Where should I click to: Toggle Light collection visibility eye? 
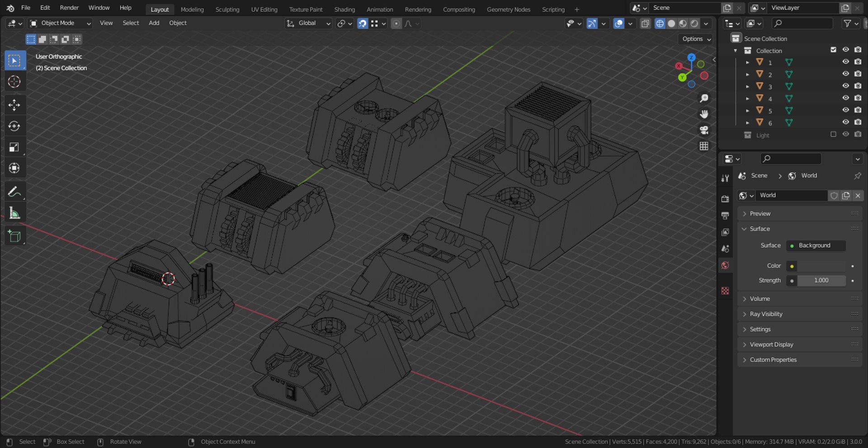coord(845,134)
